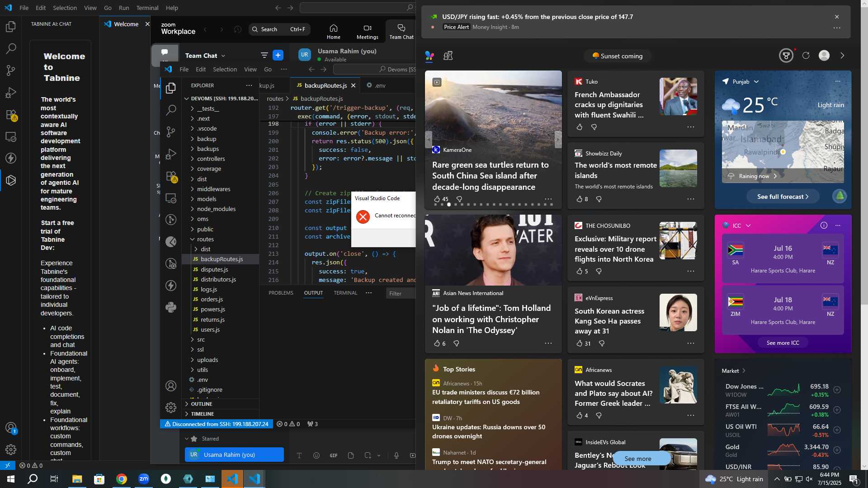This screenshot has width=868, height=488.
Task: Like the remote islands story
Action: point(580,199)
